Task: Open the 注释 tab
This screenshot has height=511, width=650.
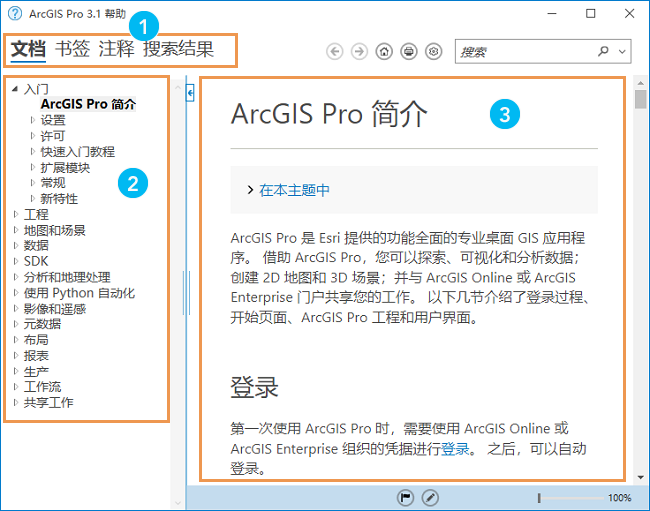Action: (x=116, y=49)
